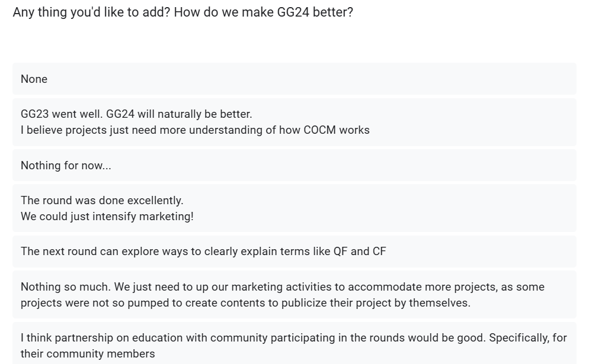589x364 pixels.
Task: Click the term "QF" in the fifth response
Action: tap(340, 252)
